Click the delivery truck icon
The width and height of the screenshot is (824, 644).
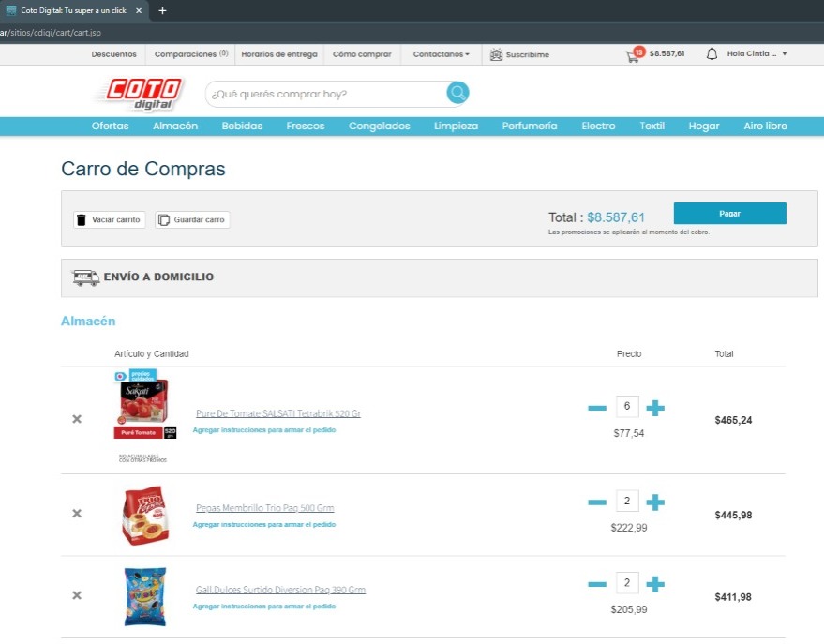click(x=85, y=277)
